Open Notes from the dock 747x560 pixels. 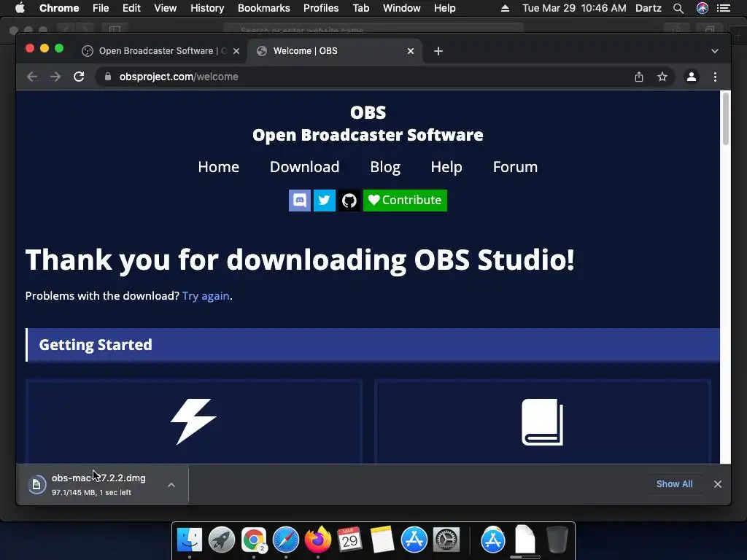point(382,540)
